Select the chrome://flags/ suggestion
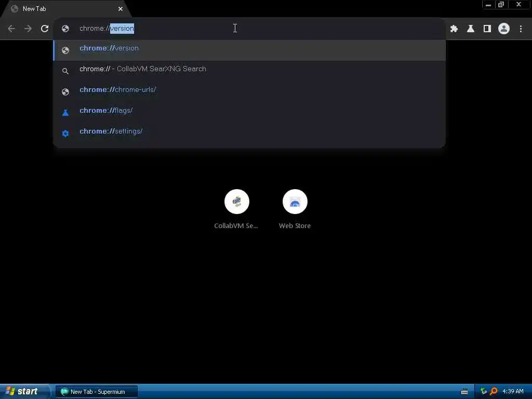Image resolution: width=532 pixels, height=399 pixels. coord(249,112)
